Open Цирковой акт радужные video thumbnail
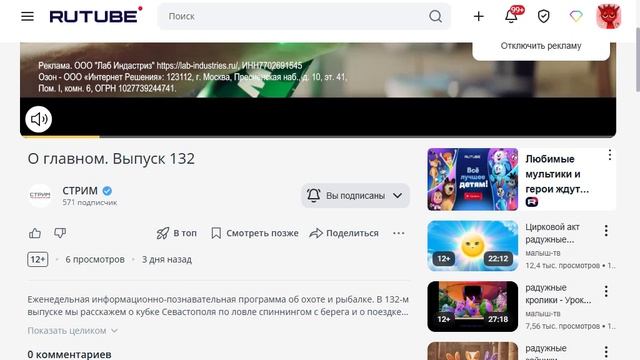640x360 pixels. (473, 246)
